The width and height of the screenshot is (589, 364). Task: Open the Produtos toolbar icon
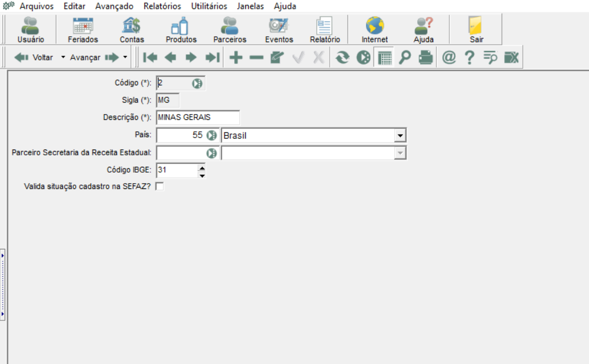(181, 30)
